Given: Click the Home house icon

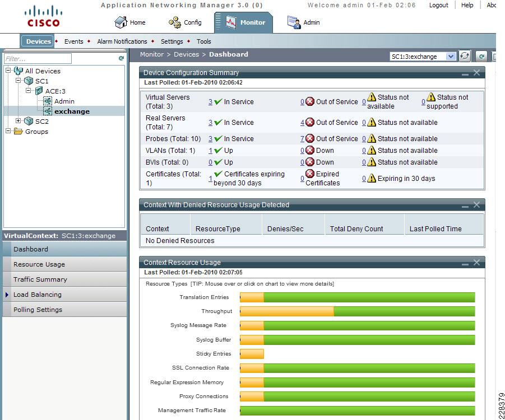Looking at the screenshot, I should click(121, 22).
